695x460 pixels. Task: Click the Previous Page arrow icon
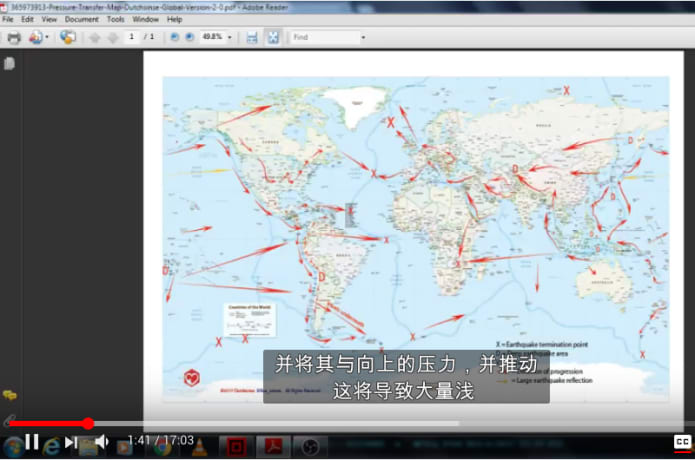94,38
